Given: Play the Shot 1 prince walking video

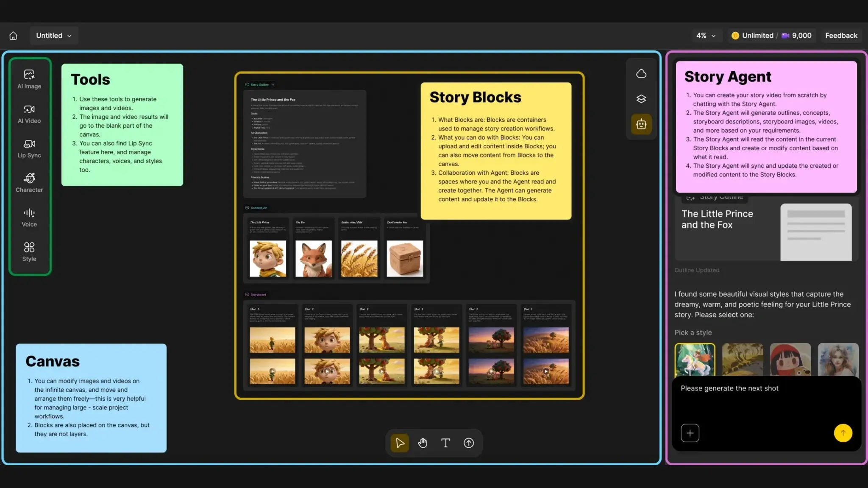Looking at the screenshot, I should pos(273,371).
